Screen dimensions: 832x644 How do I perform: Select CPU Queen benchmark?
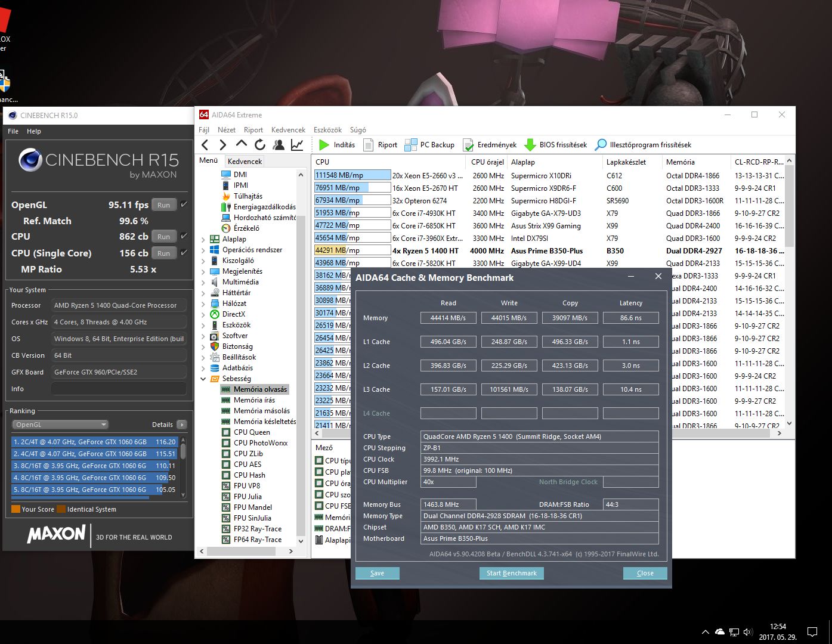[x=252, y=432]
